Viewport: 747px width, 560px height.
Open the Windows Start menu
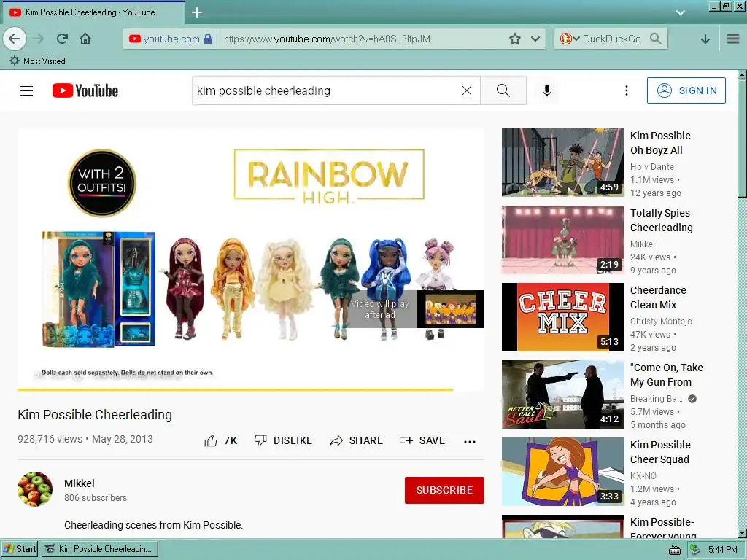(x=19, y=549)
